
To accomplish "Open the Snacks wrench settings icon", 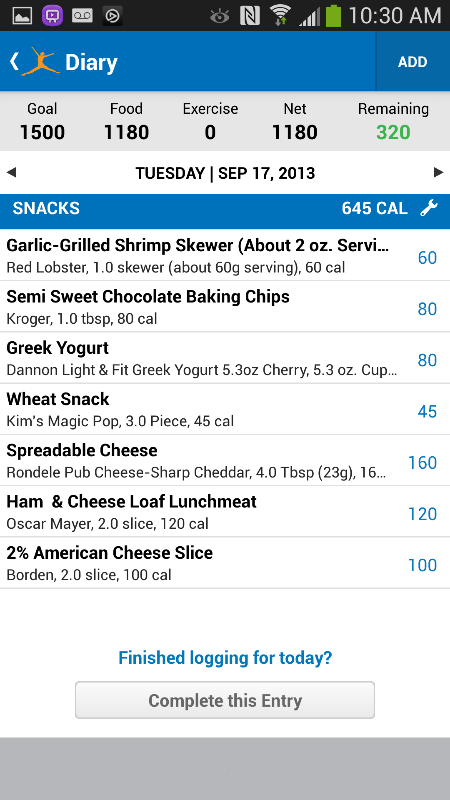I will click(429, 208).
